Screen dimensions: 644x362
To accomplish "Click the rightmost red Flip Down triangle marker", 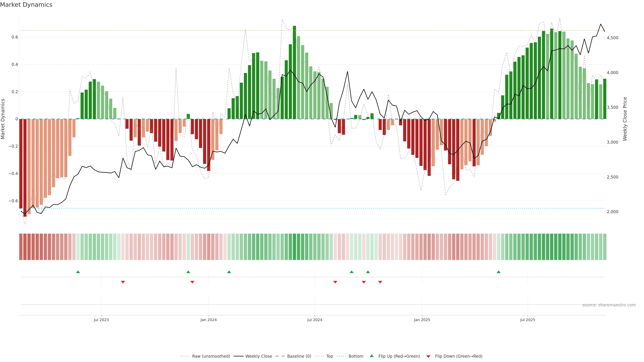I will click(380, 282).
